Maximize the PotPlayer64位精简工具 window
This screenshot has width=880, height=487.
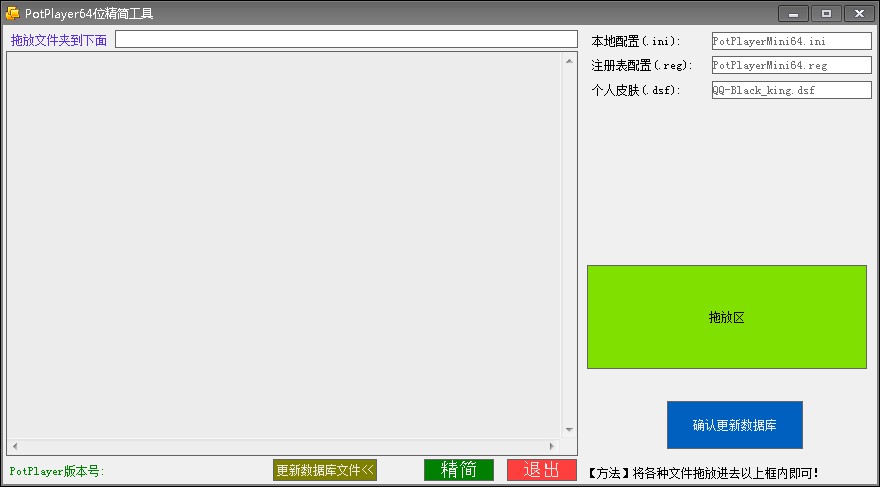point(826,13)
